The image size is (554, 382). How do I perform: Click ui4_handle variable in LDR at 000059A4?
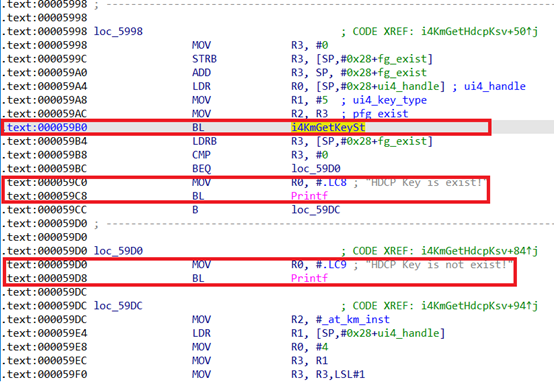coord(408,86)
